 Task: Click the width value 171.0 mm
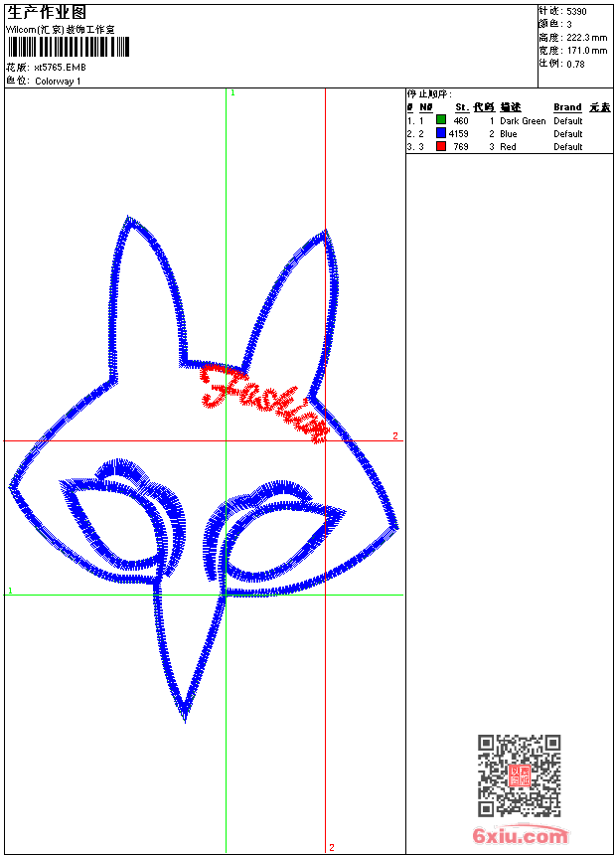[x=586, y=51]
